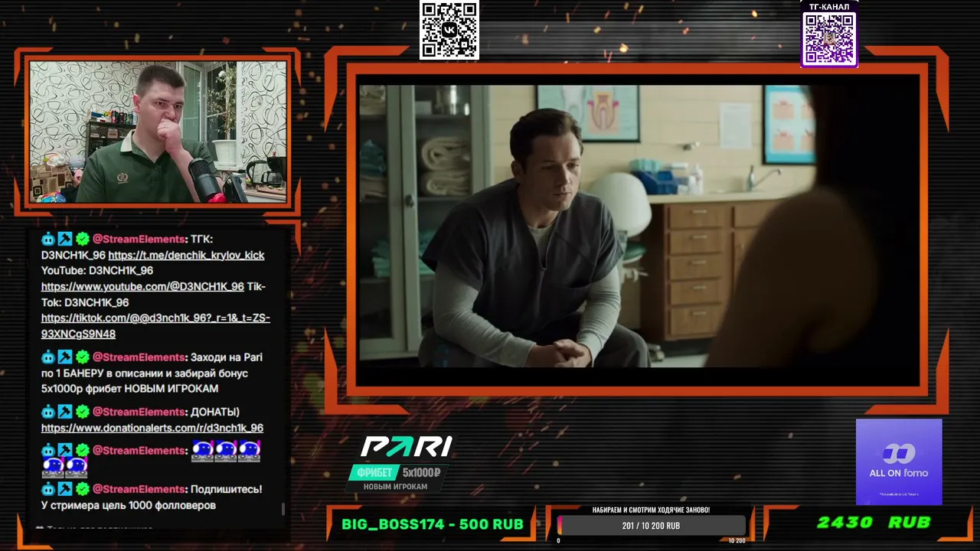Open the ALL ON fomo ad tile
The image size is (980, 551).
click(x=899, y=461)
